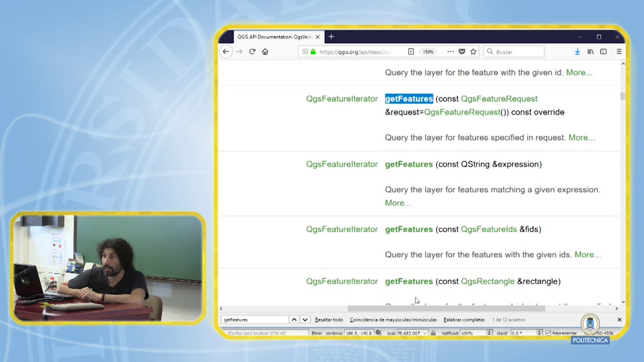Open the page actions three-dot menu
644x362 pixels.
(x=450, y=52)
